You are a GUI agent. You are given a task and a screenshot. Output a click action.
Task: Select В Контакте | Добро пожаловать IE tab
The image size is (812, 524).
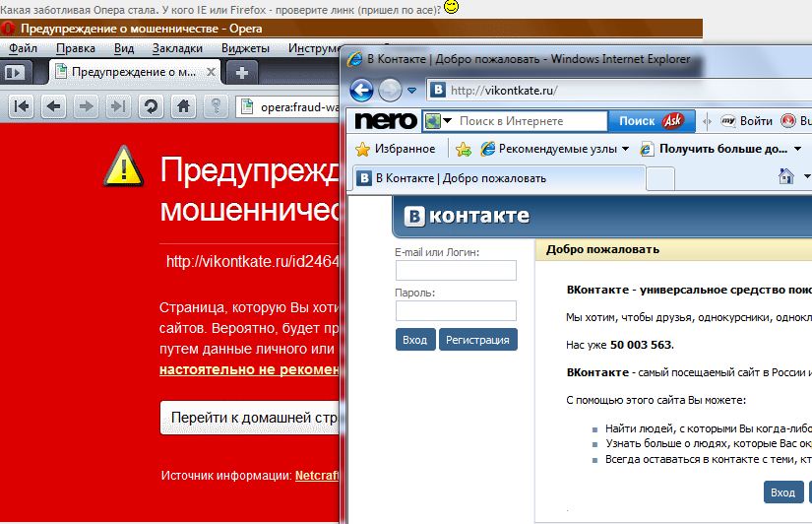pyautogui.click(x=499, y=178)
